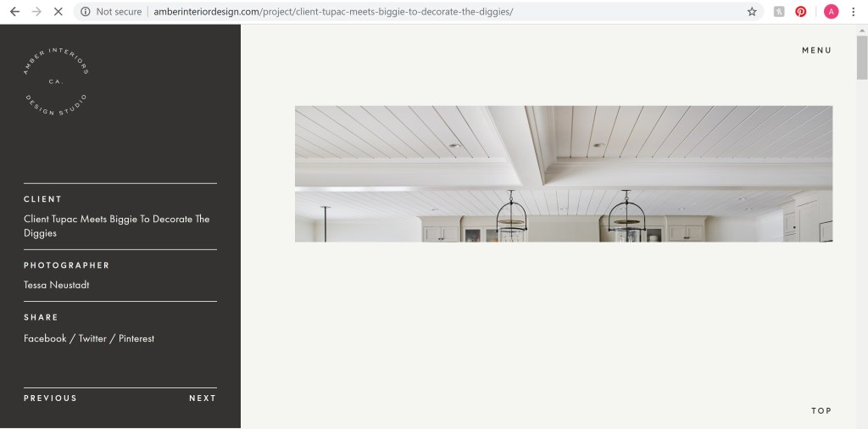The width and height of the screenshot is (868, 429).
Task: Go back using the browser back arrow
Action: (x=14, y=12)
